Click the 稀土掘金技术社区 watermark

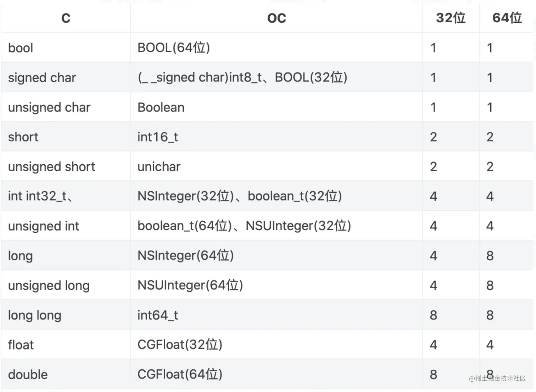click(x=497, y=378)
